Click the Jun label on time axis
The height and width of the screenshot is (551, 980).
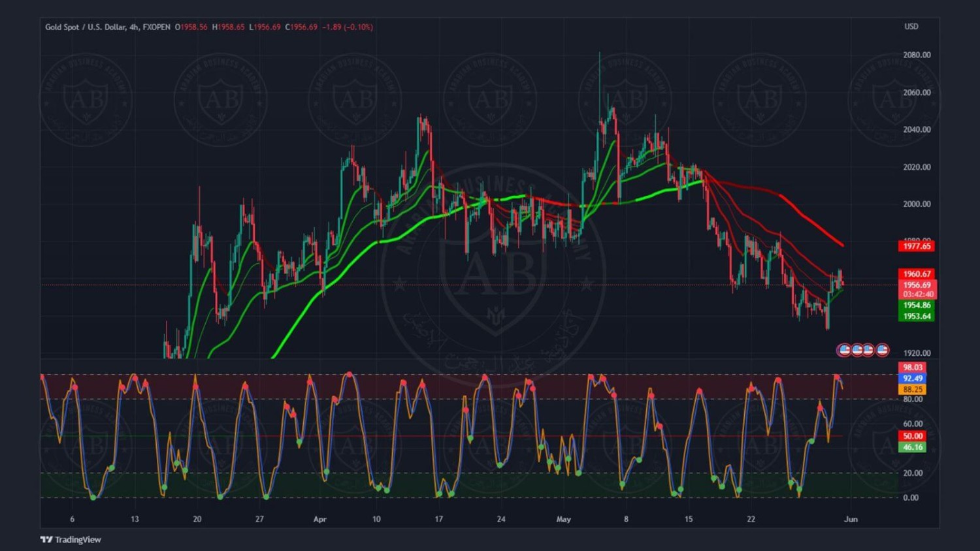click(851, 520)
